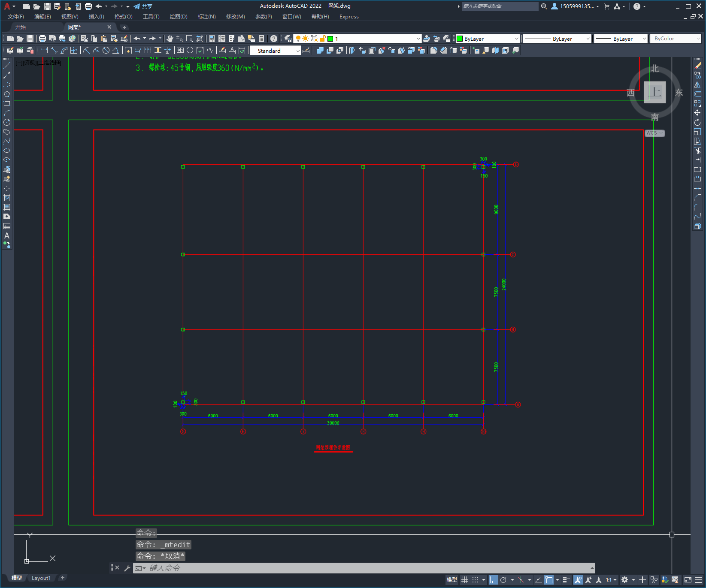Image resolution: width=706 pixels, height=588 pixels.
Task: Switch to the Layout1 tab
Action: [41, 578]
